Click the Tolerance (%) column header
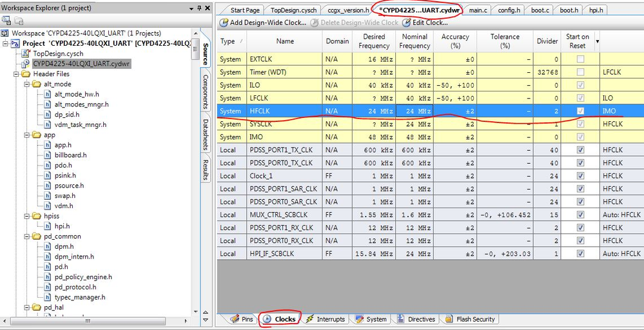This screenshot has width=644, height=330. [x=505, y=41]
